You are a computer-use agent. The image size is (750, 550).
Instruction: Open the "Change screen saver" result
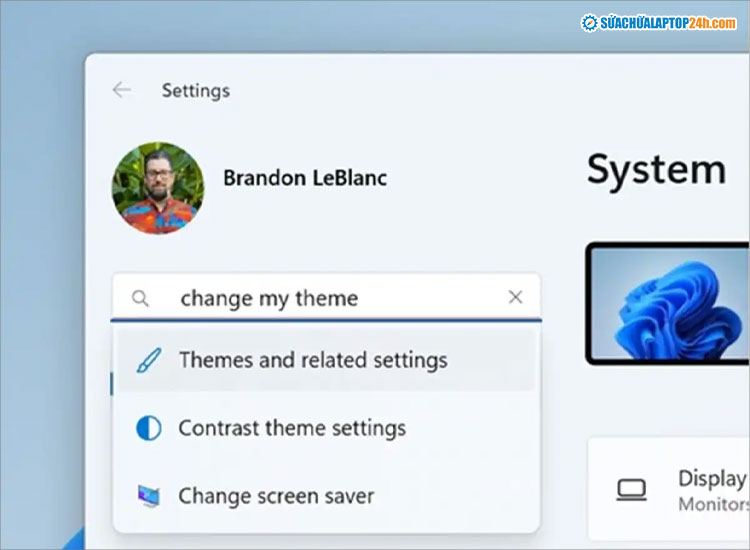(276, 496)
